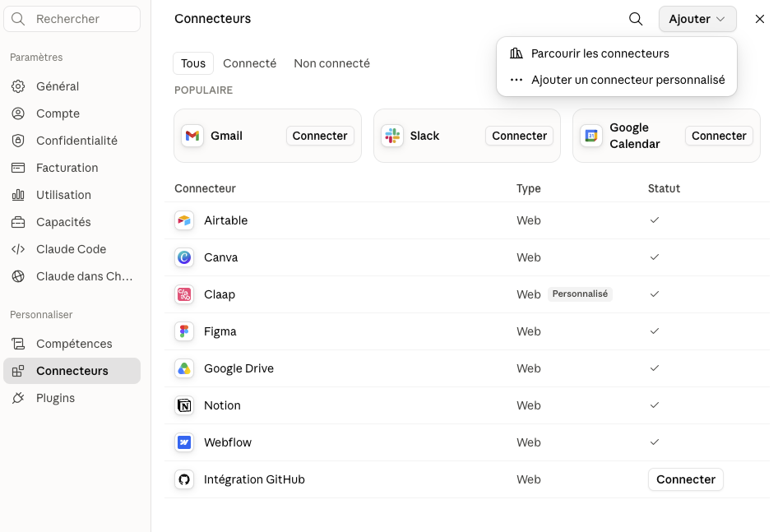Viewport: 778px width, 532px height.
Task: Click the search magnifier icon beside Ajouter
Action: point(636,19)
